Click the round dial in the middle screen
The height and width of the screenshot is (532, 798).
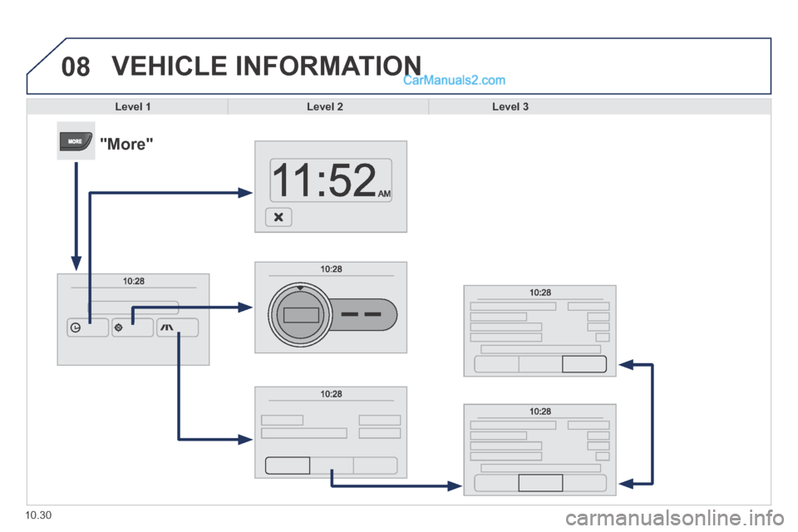coord(301,315)
